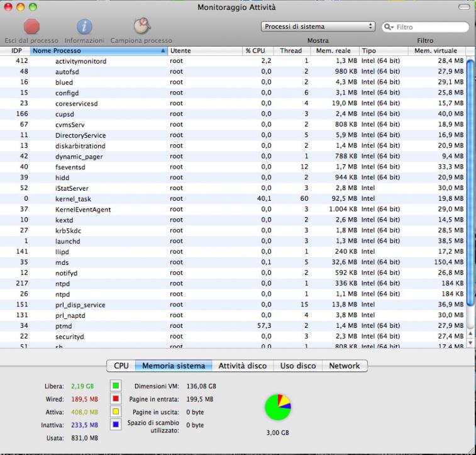Select the DirectoryService process row
Screen dimensions: 476x455
pos(233,135)
